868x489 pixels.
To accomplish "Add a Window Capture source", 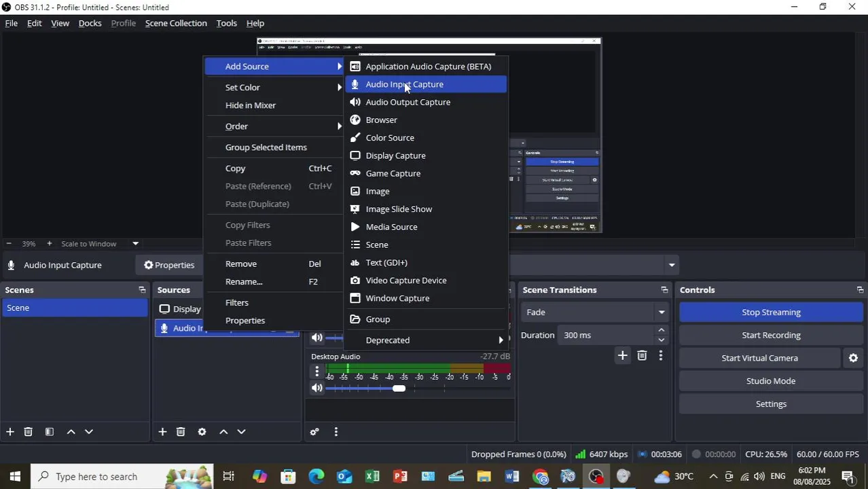I will coord(426,298).
